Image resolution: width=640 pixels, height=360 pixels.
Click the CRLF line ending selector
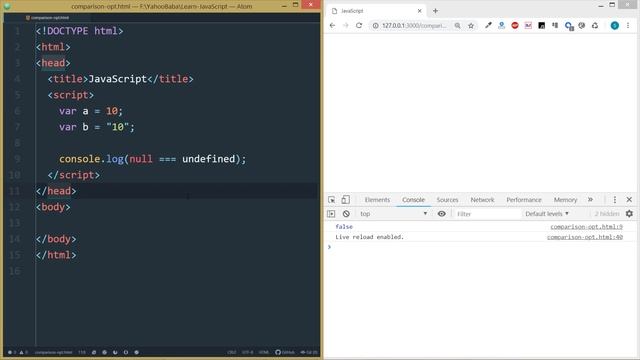[x=232, y=352]
